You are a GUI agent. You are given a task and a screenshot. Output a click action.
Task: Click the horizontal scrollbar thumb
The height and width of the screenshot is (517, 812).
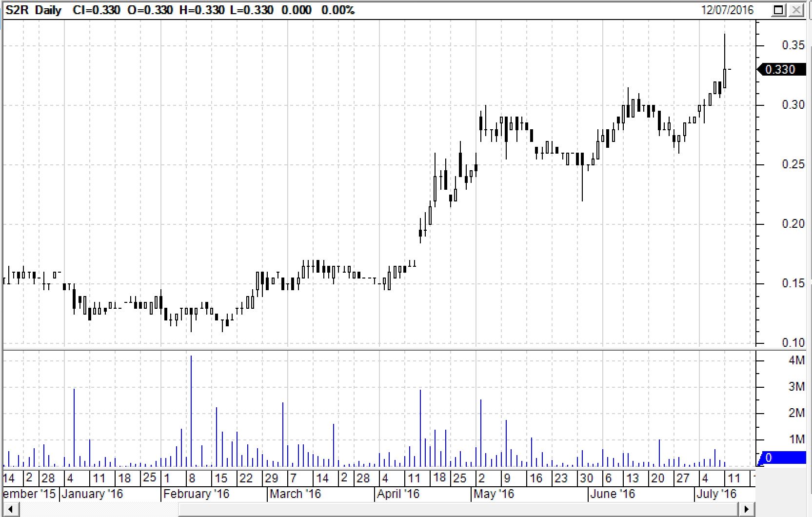coord(458,510)
